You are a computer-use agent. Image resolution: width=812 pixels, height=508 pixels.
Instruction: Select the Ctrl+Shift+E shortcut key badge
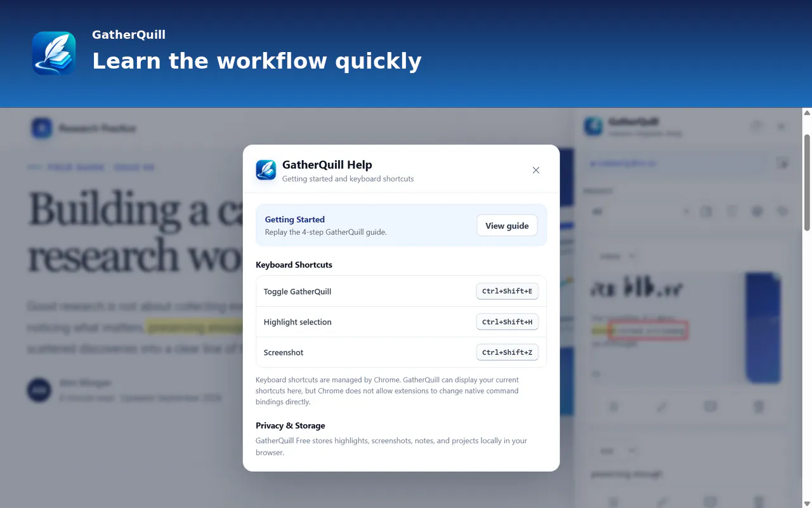[x=507, y=291]
